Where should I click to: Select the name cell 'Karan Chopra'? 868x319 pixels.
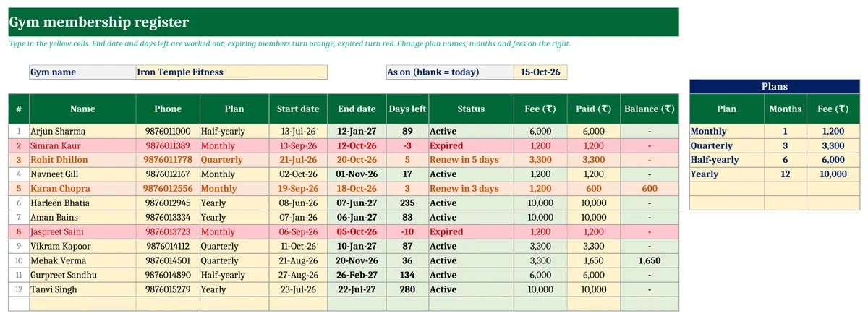pyautogui.click(x=82, y=189)
